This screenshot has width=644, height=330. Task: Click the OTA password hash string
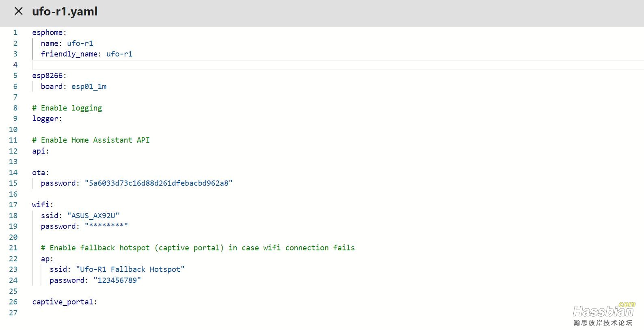(158, 183)
